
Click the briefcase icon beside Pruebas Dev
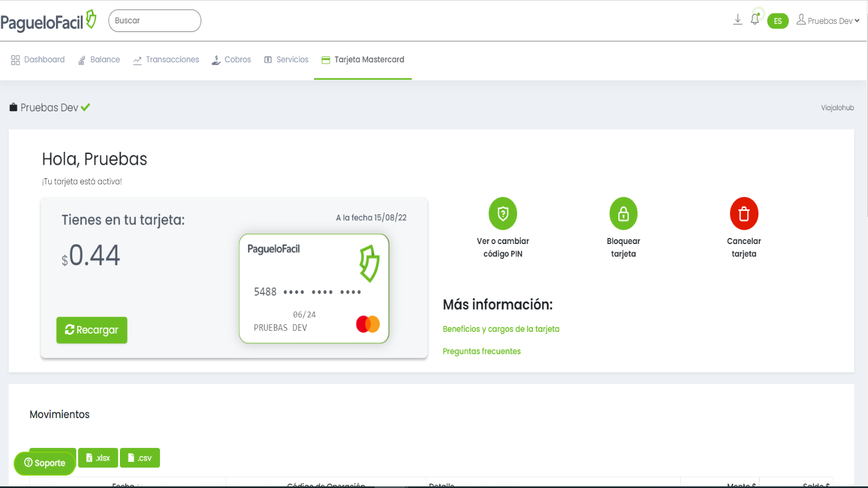14,107
